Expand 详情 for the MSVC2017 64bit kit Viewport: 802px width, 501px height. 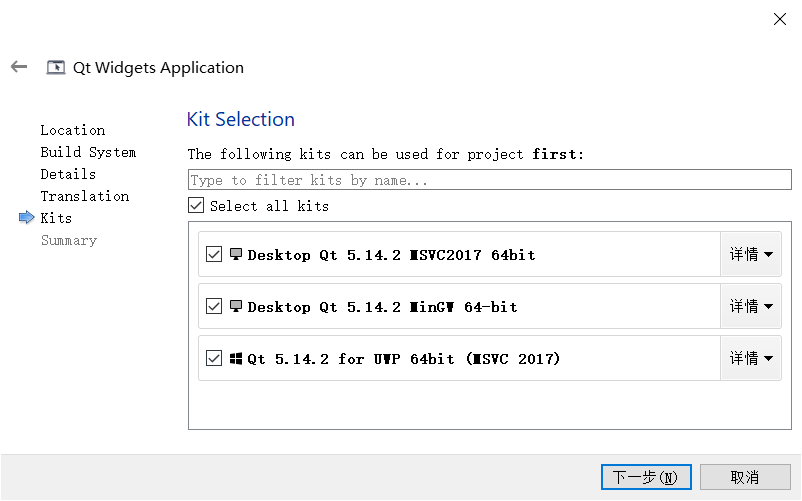750,254
